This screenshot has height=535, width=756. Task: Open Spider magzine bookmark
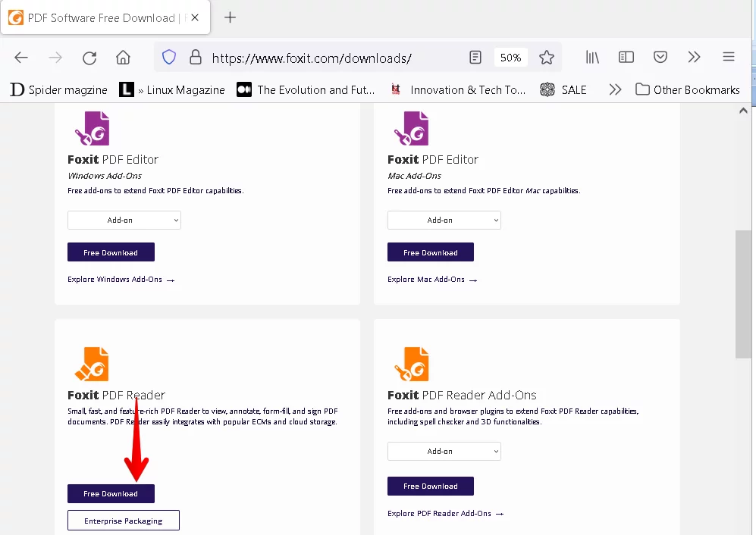[x=59, y=89]
